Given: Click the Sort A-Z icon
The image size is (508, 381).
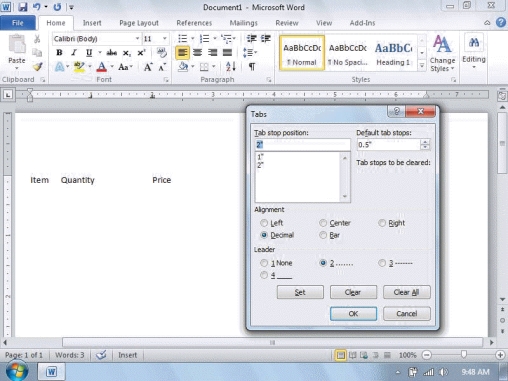Looking at the screenshot, I should (231, 67).
